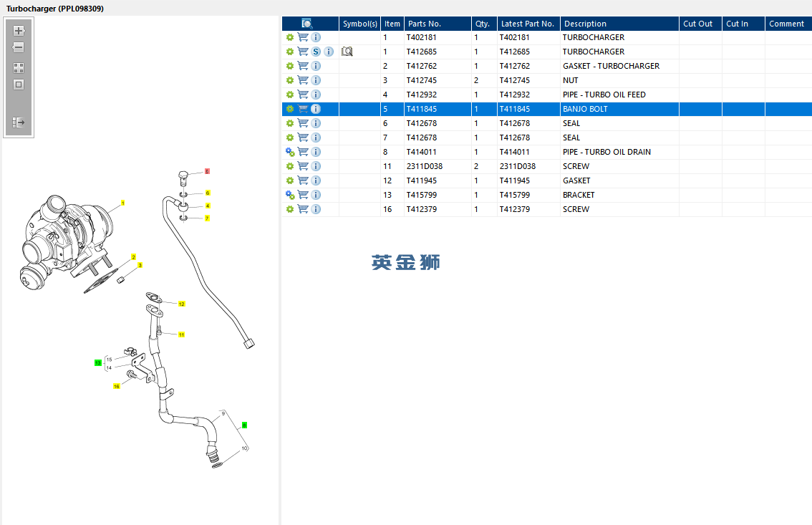Add T402181 TURBOCHARGER to the cart
This screenshot has width=812, height=525.
coord(303,37)
